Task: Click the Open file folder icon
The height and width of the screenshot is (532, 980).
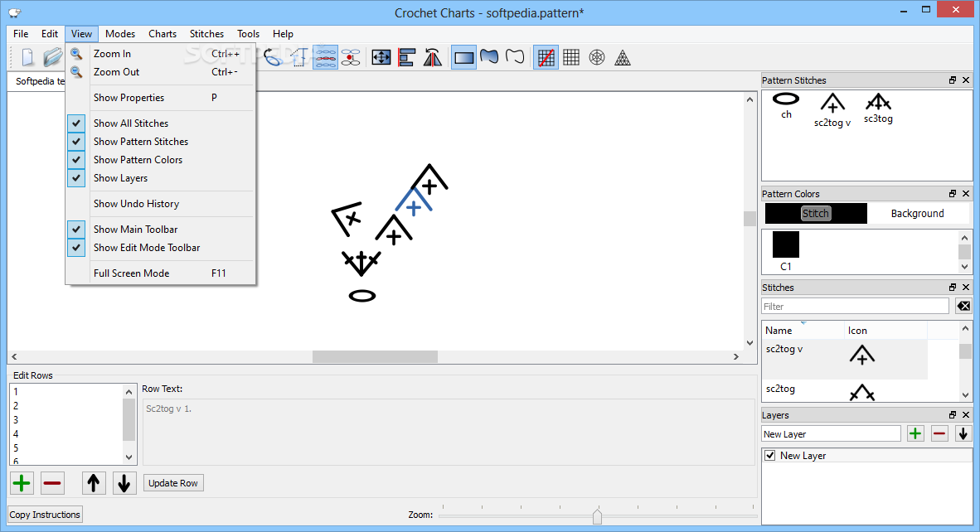Action: click(52, 57)
